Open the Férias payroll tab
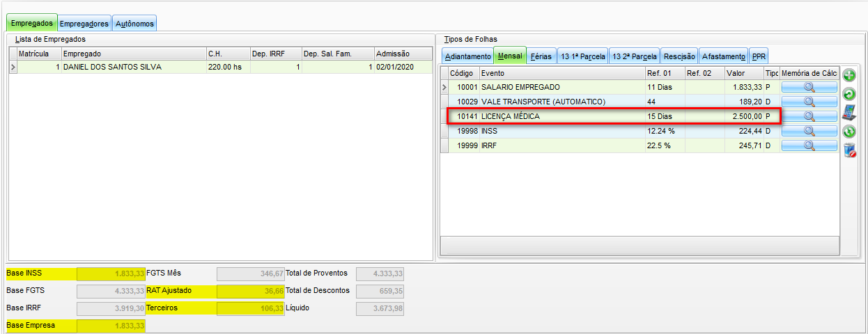 (x=541, y=56)
